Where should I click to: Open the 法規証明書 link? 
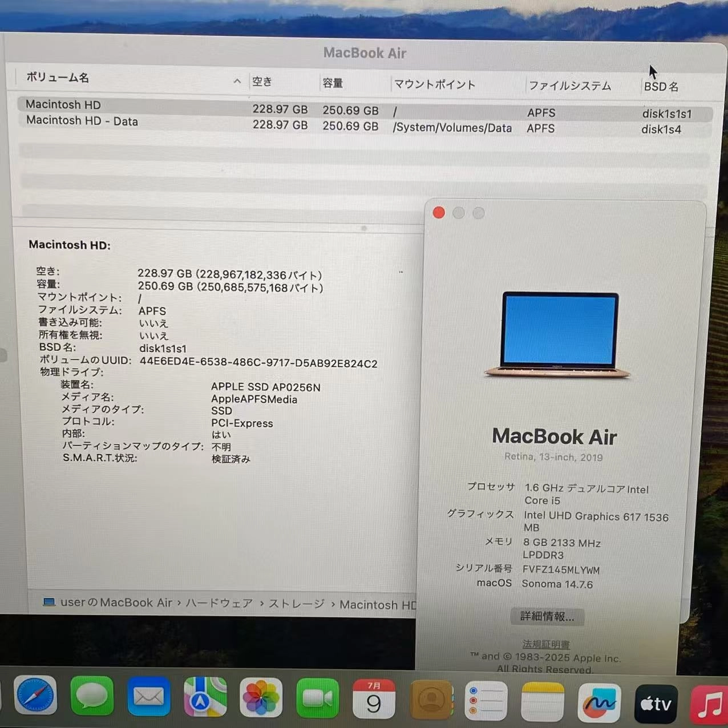[545, 644]
